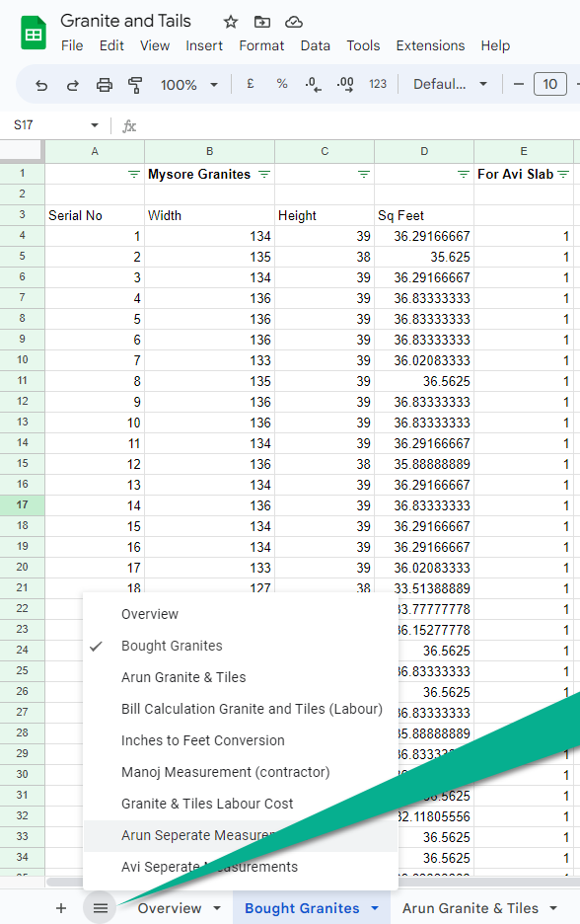The image size is (580, 924).
Task: Click the formula bar input
Action: click(359, 125)
